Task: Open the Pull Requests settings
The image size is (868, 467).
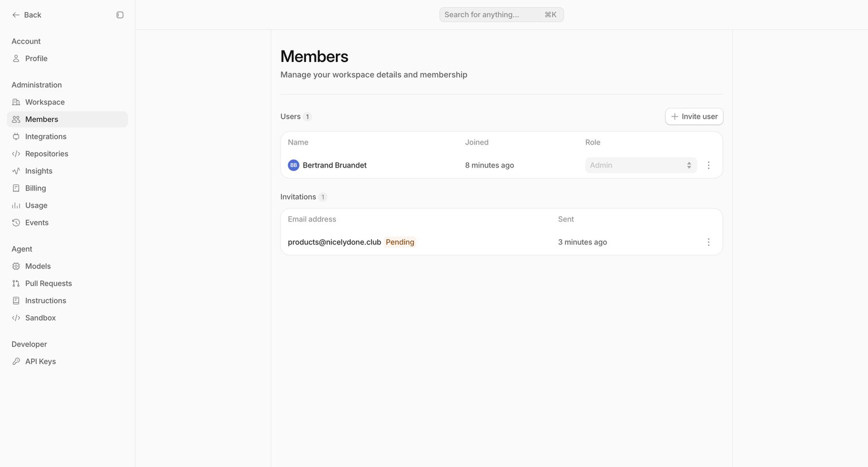Action: click(x=67, y=283)
